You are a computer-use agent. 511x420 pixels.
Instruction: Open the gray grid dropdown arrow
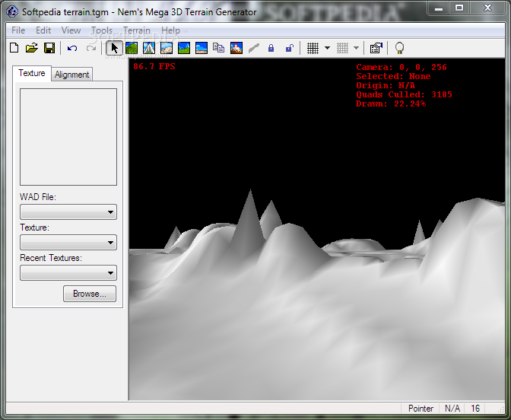tap(356, 48)
